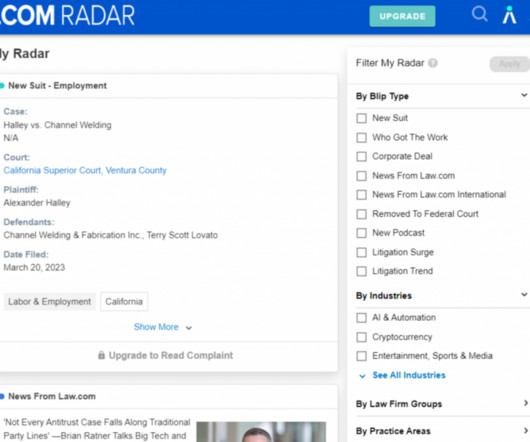Click the Filter My Radar help icon
The height and width of the screenshot is (442, 530).
(433, 63)
